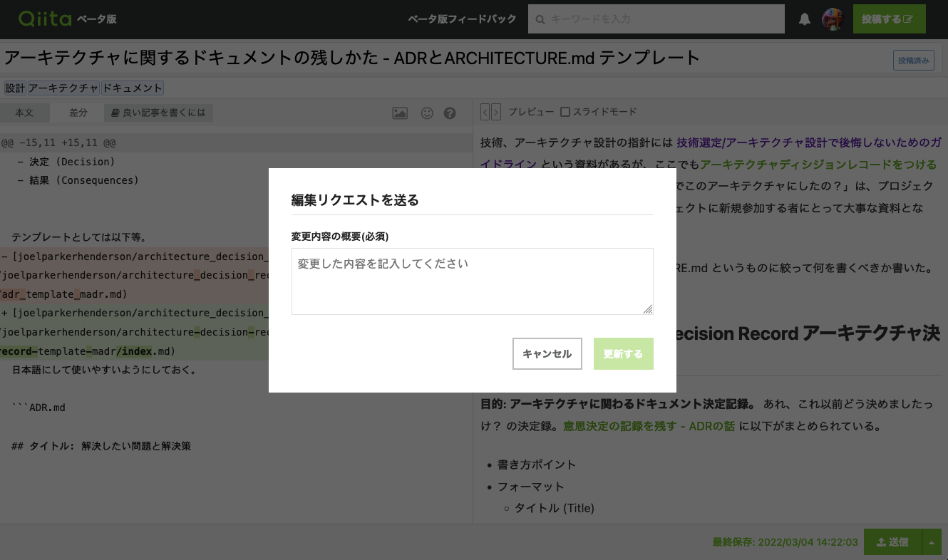Select the 設計 tag
Viewport: 948px width, 560px height.
click(x=15, y=88)
